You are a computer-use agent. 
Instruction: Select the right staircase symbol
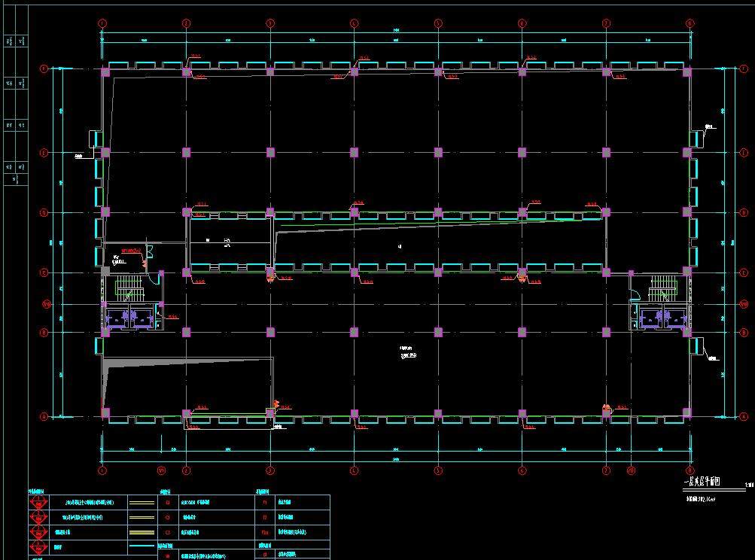(663, 285)
